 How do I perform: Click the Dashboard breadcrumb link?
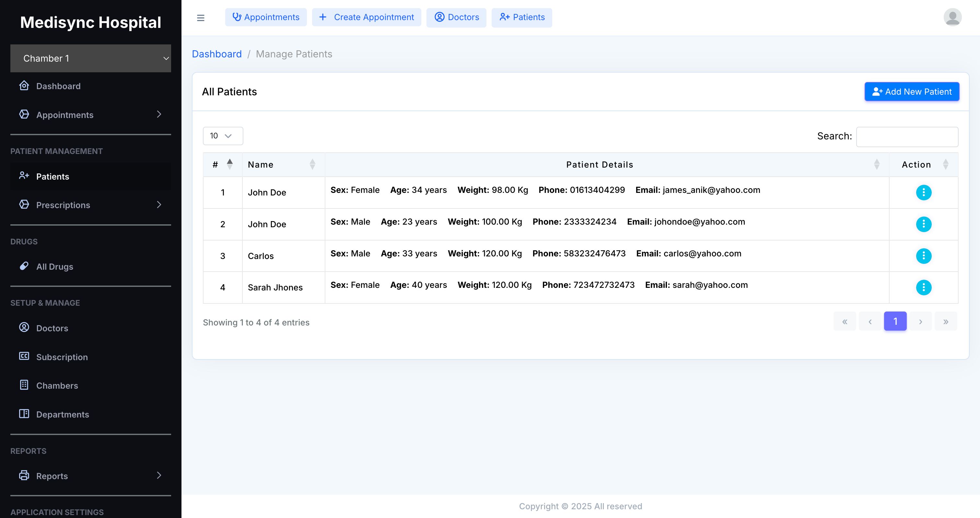tap(216, 54)
